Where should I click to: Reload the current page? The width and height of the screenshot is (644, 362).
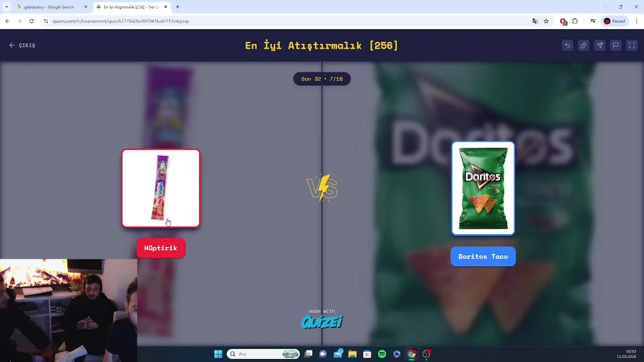pos(31,21)
